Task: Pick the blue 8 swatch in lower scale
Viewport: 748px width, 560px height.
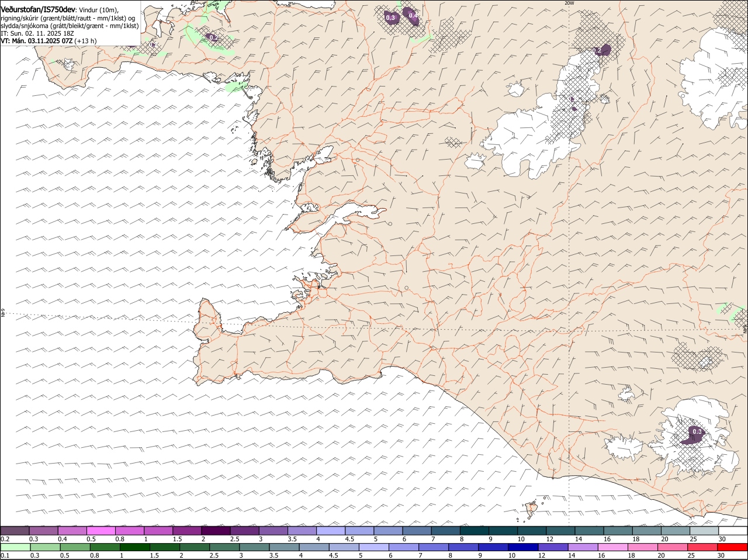Action: pos(463,547)
